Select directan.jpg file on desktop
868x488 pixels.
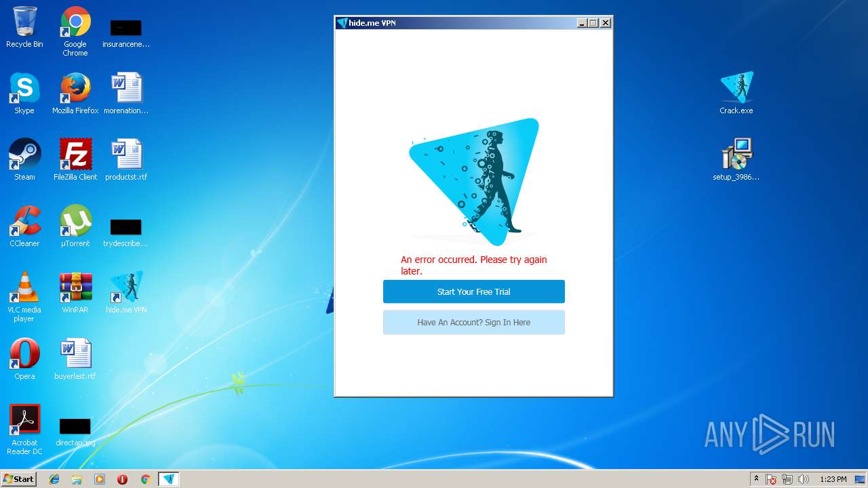click(x=75, y=431)
